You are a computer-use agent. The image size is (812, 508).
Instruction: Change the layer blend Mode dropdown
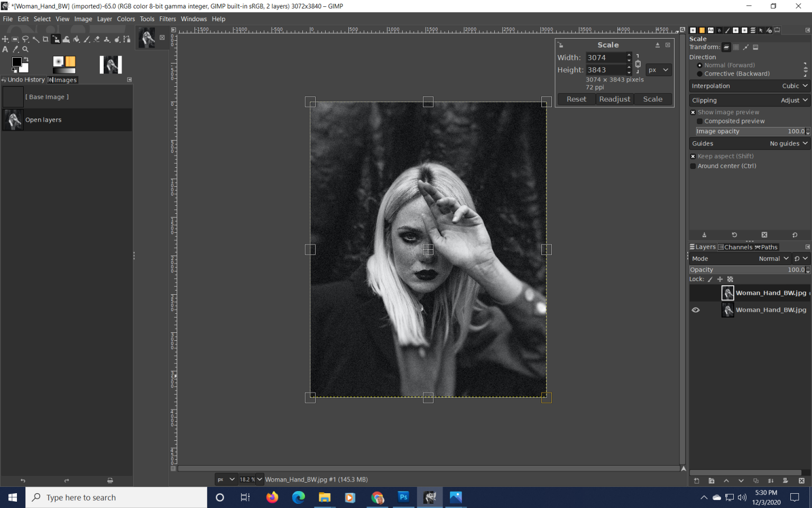[x=773, y=259]
